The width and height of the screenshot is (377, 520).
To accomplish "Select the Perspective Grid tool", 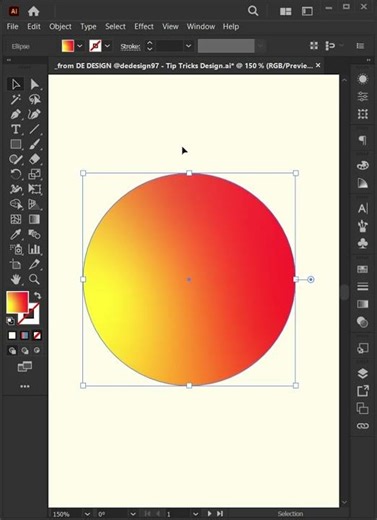I will pos(34,204).
